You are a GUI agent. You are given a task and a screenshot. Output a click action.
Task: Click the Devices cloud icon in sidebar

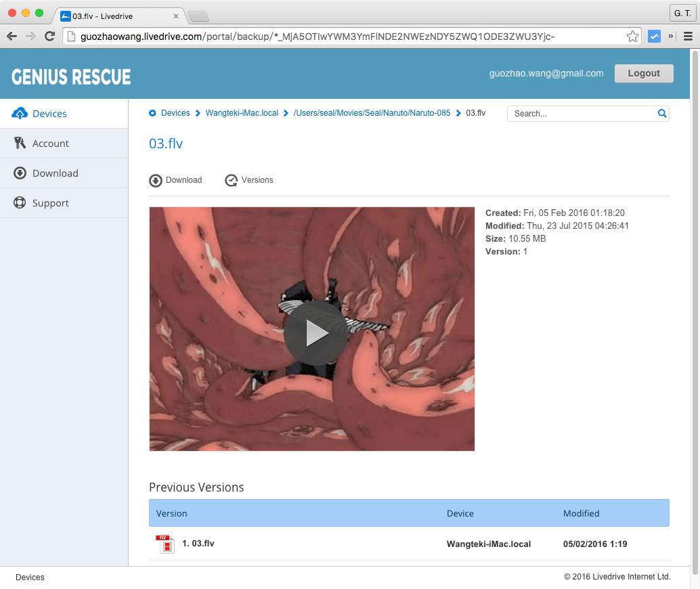[x=20, y=114]
